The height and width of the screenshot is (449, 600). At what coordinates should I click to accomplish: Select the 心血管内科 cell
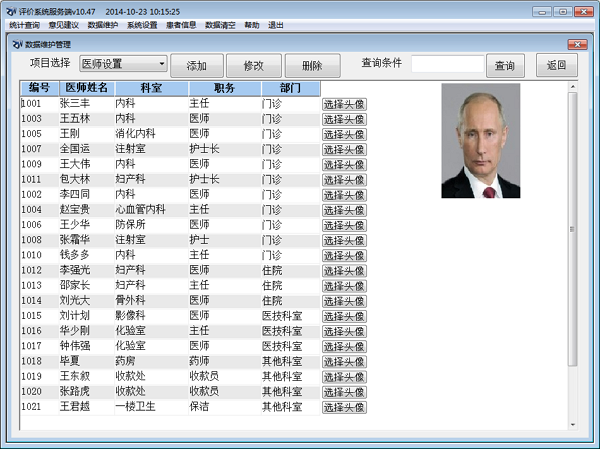(152, 209)
